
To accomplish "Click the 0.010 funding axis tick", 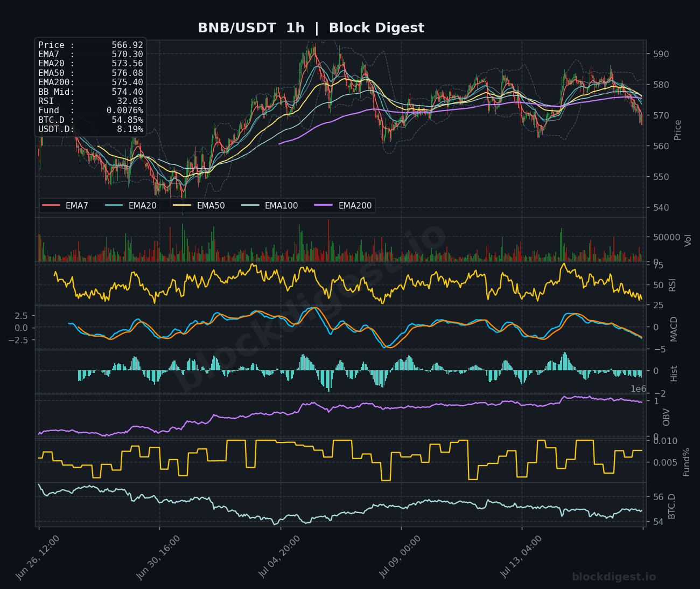I will pos(664,441).
